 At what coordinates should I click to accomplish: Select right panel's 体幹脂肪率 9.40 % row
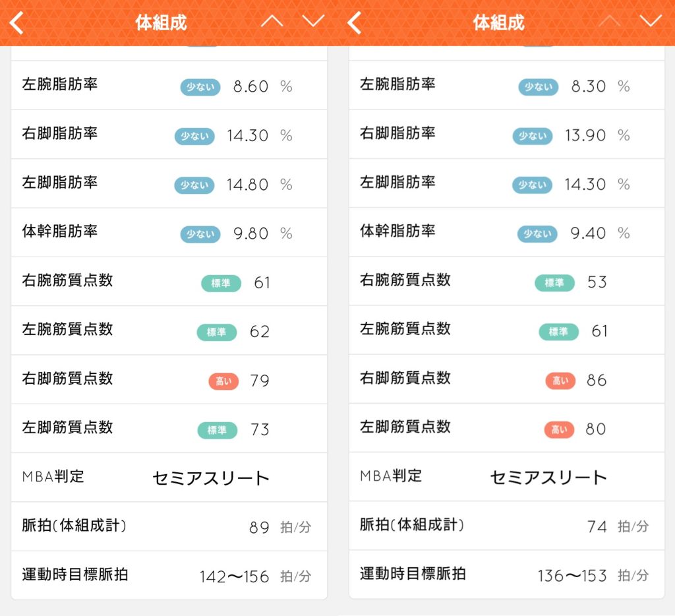[x=507, y=233]
